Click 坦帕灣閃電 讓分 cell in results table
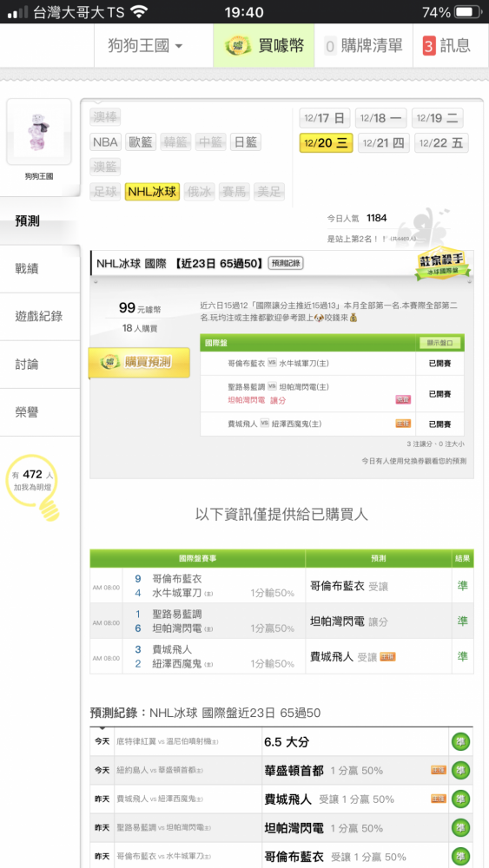489x868 pixels. click(x=379, y=621)
